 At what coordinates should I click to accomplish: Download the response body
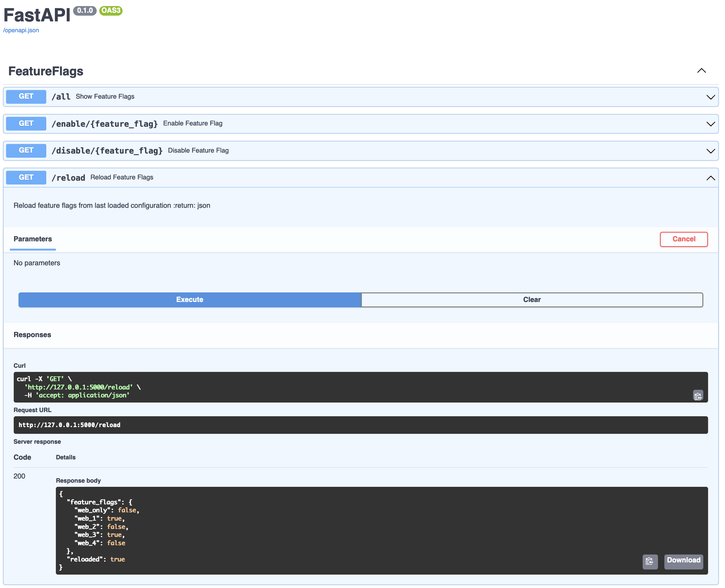coord(683,561)
